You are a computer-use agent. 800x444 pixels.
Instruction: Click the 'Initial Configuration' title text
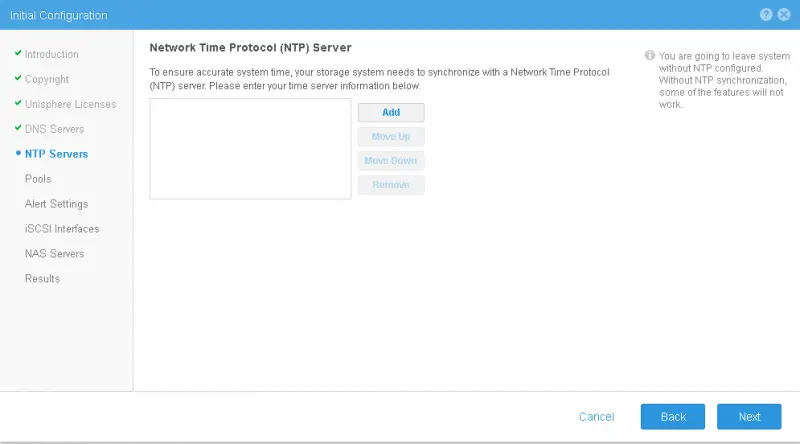59,15
